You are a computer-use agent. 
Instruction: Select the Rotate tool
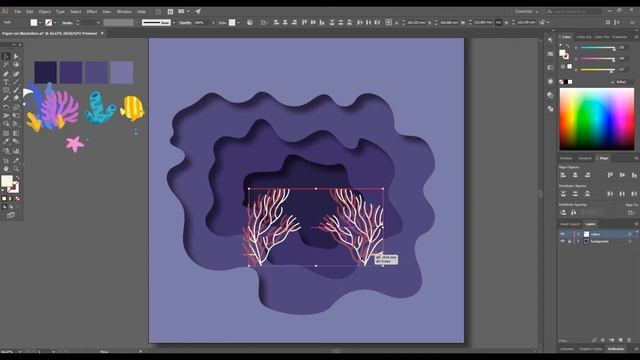coord(6,107)
